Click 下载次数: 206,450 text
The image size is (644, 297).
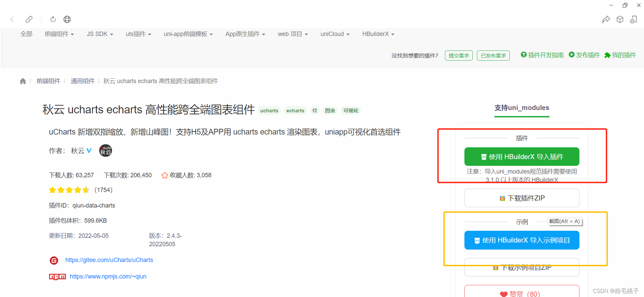(x=128, y=175)
